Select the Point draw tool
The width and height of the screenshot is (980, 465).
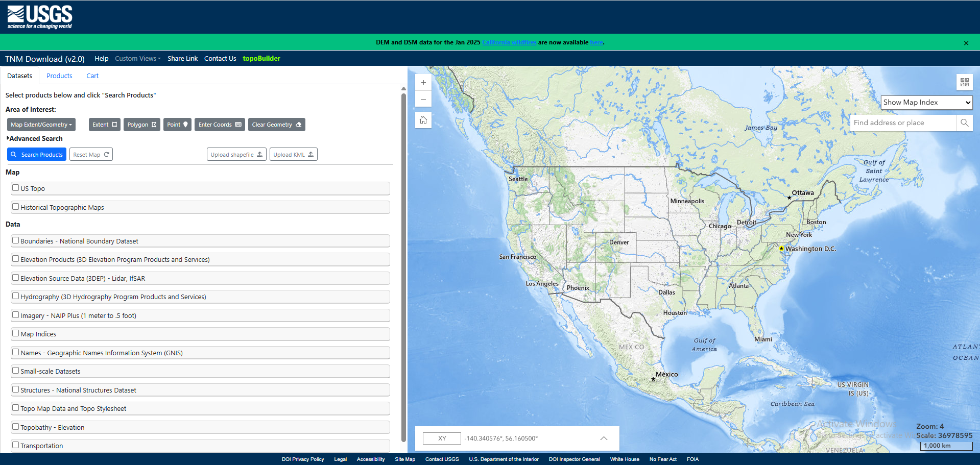point(177,125)
